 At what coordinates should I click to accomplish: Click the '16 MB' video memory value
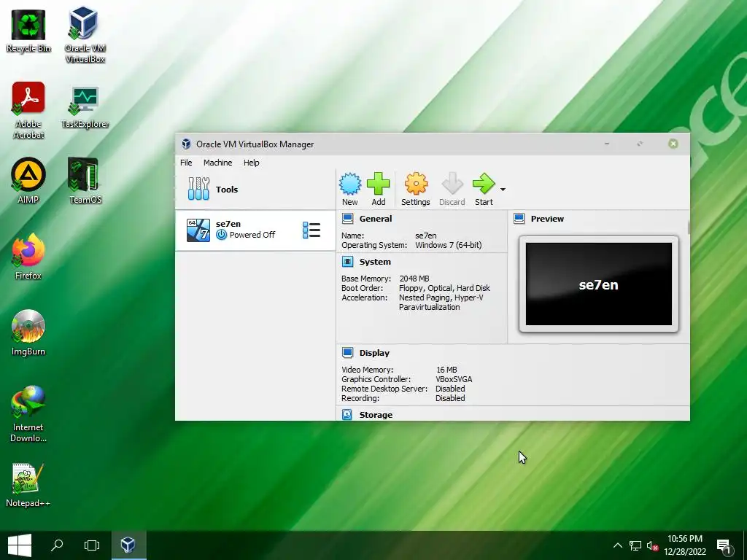pos(446,370)
